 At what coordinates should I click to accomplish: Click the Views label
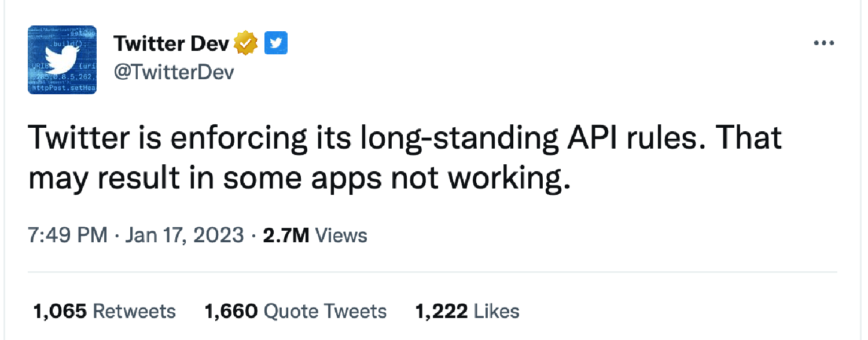343,236
